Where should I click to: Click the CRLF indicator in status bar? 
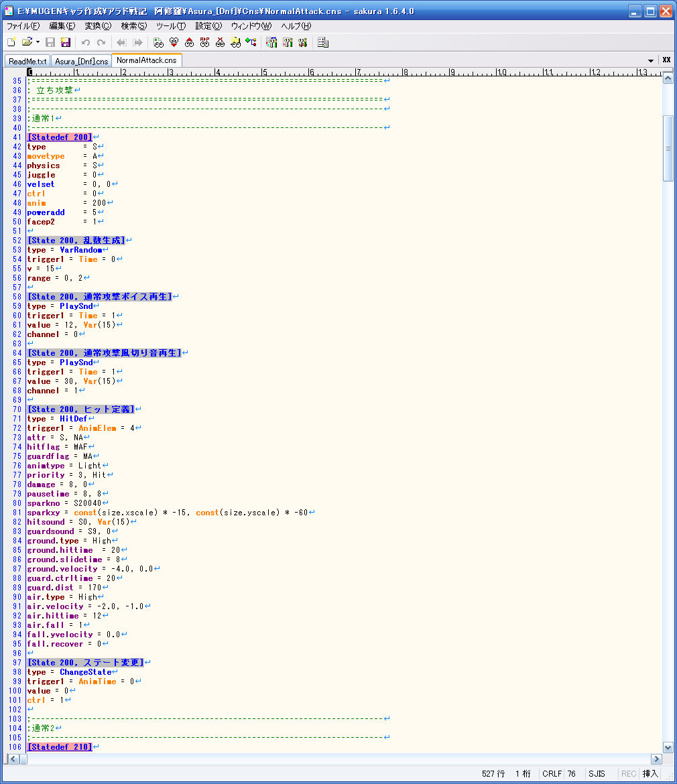point(552,773)
